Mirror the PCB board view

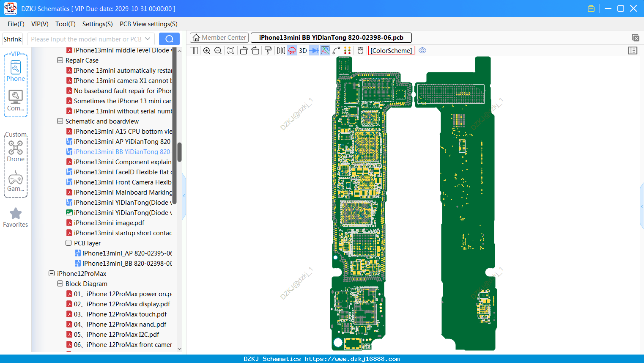pyautogui.click(x=281, y=50)
